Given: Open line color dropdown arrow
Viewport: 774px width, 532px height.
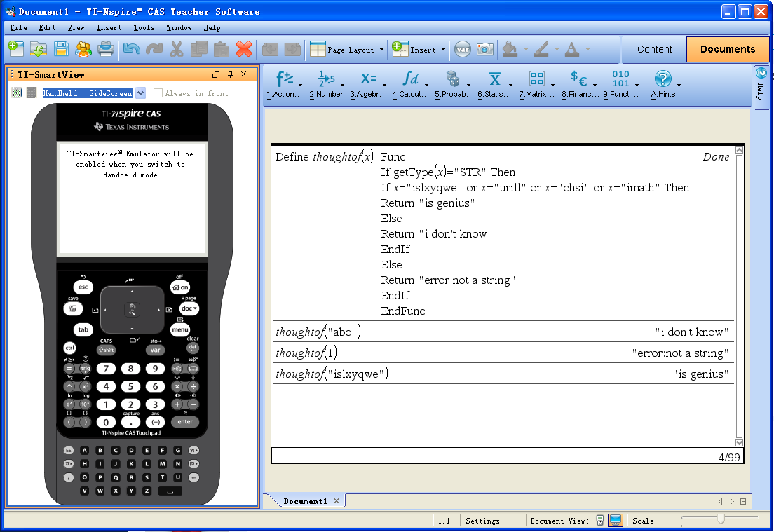Looking at the screenshot, I should coord(557,49).
